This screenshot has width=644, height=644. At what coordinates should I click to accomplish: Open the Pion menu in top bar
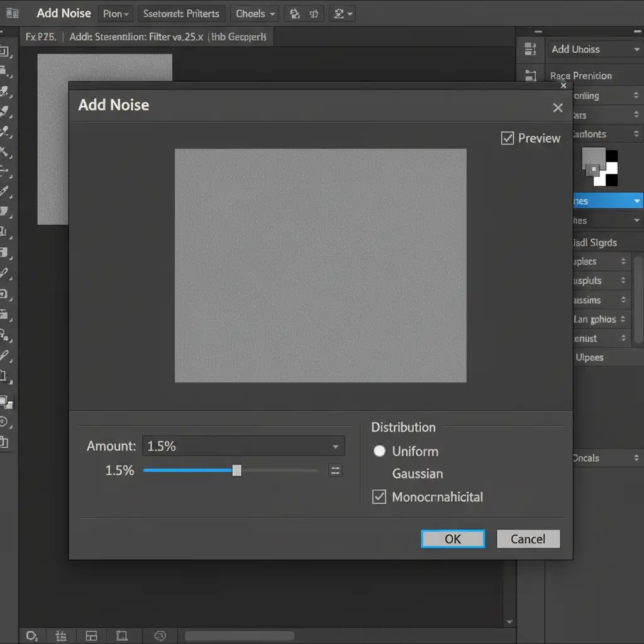coord(116,13)
